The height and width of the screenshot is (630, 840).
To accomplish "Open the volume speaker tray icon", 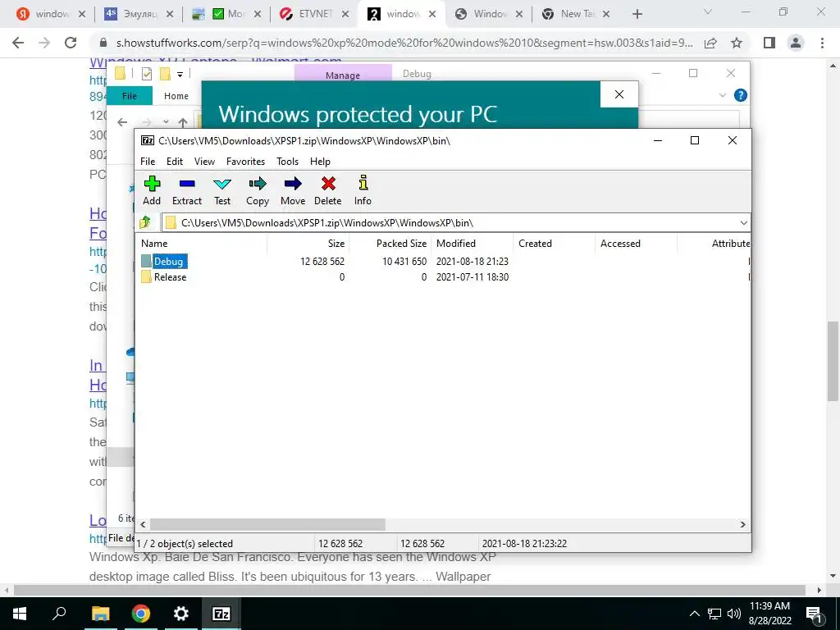I will [x=734, y=614].
